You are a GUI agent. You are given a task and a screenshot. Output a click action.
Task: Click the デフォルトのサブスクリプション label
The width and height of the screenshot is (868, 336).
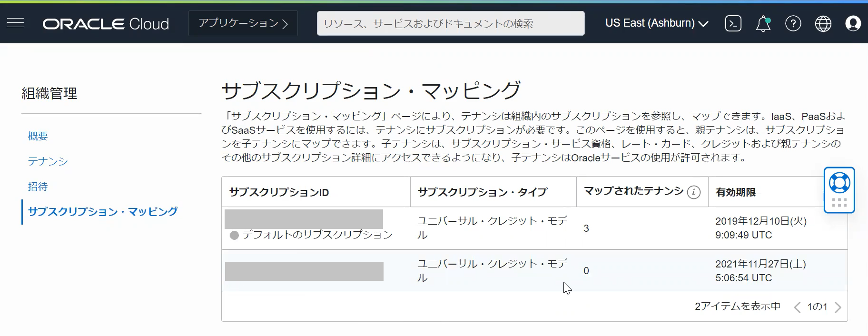(x=317, y=235)
